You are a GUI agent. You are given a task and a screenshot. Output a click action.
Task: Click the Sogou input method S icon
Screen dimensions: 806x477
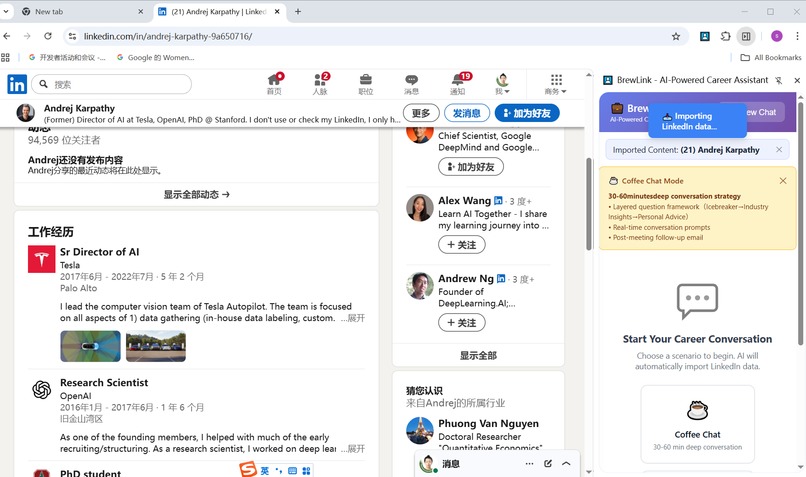(x=248, y=469)
